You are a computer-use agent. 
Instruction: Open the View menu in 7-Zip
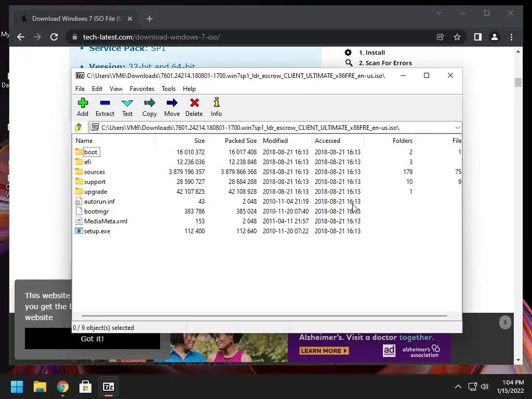pos(116,88)
